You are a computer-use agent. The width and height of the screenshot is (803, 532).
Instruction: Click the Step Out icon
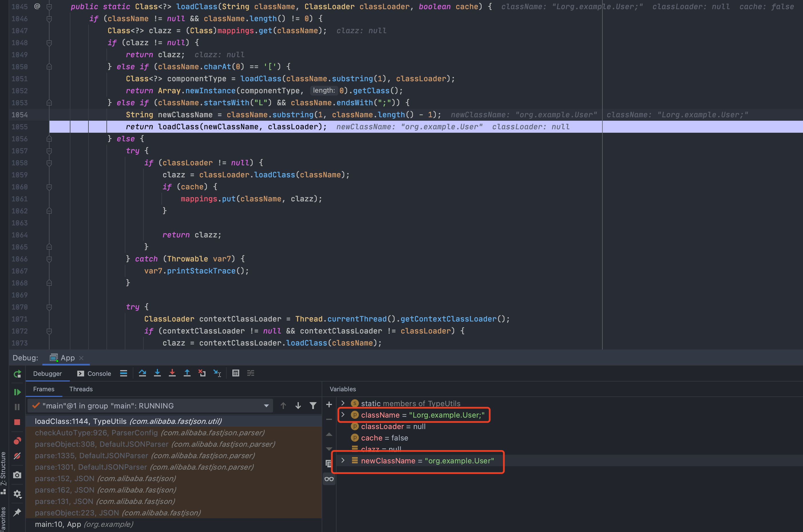(187, 373)
